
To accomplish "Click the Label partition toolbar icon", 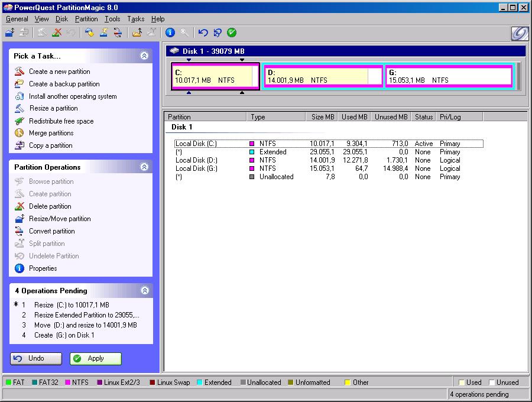I will [x=90, y=33].
